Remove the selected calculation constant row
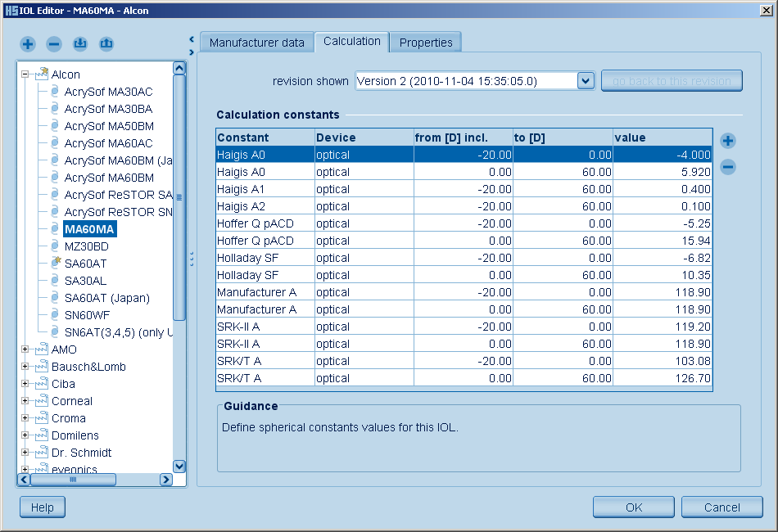Screen dimensions: 778x532 [727, 167]
